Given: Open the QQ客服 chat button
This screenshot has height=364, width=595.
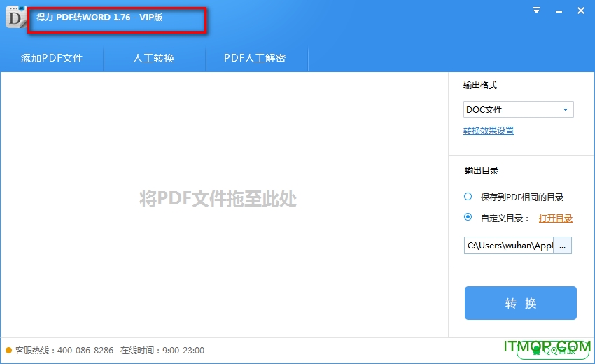Looking at the screenshot, I should (x=554, y=351).
